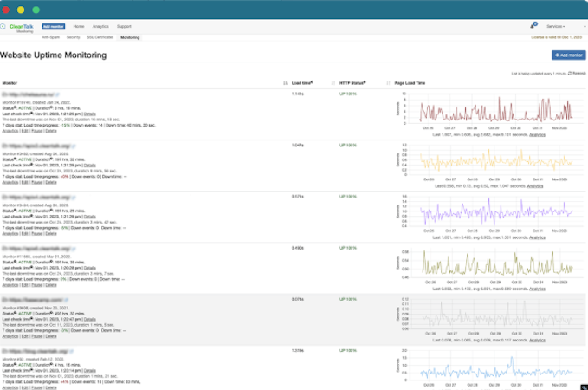Open Analytics in the top navigation
Viewport: 588px width, 390px height.
pos(100,26)
